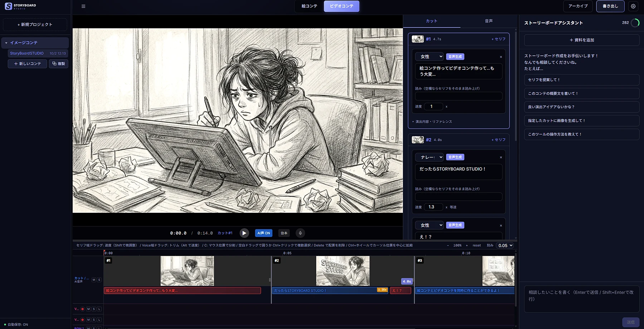
Task: Click cut #1 thumbnail in the cut panel
Action: 418,39
